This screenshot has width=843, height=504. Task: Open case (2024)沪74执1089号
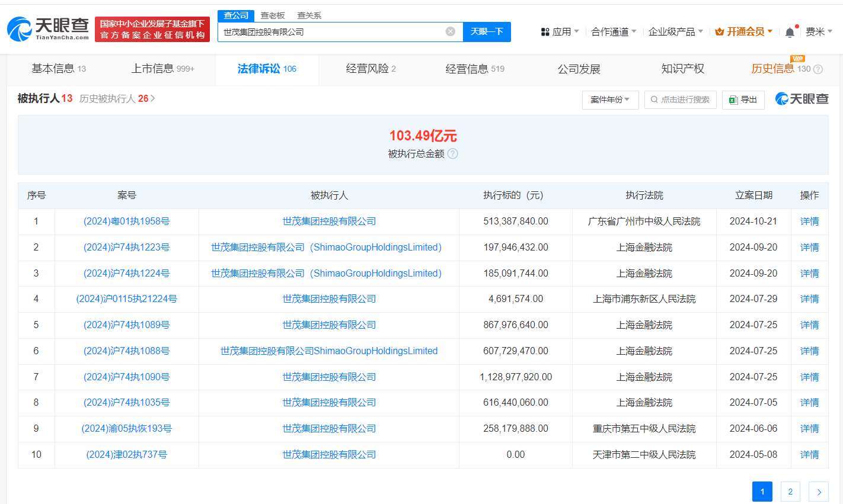point(127,325)
